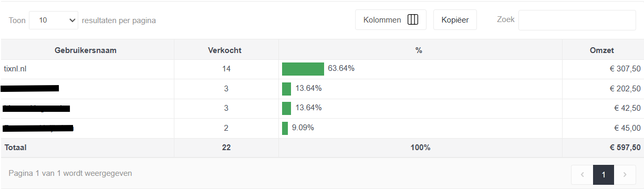Click the Totaal row label
The image size is (644, 189).
(15, 148)
